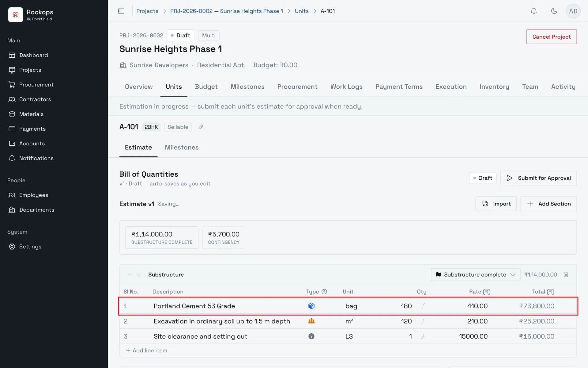Edit unit A-101 with pencil icon
Screen dimensions: 588x368
201,127
